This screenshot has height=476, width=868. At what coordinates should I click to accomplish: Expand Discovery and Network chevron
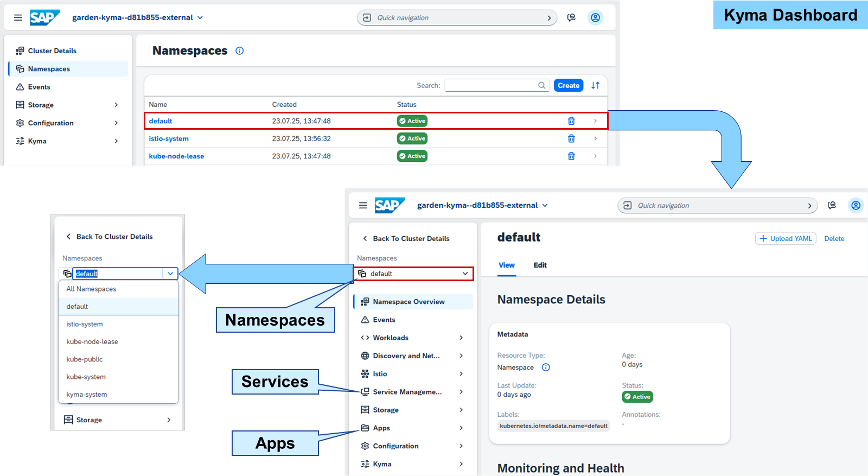pyautogui.click(x=461, y=356)
